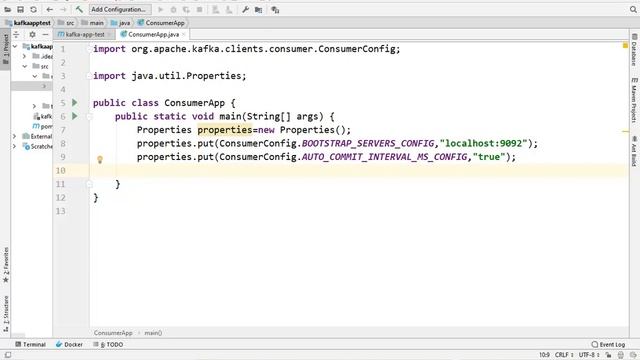Select the ConsumerApp.java editor tab
The width and height of the screenshot is (640, 360).
[x=153, y=35]
